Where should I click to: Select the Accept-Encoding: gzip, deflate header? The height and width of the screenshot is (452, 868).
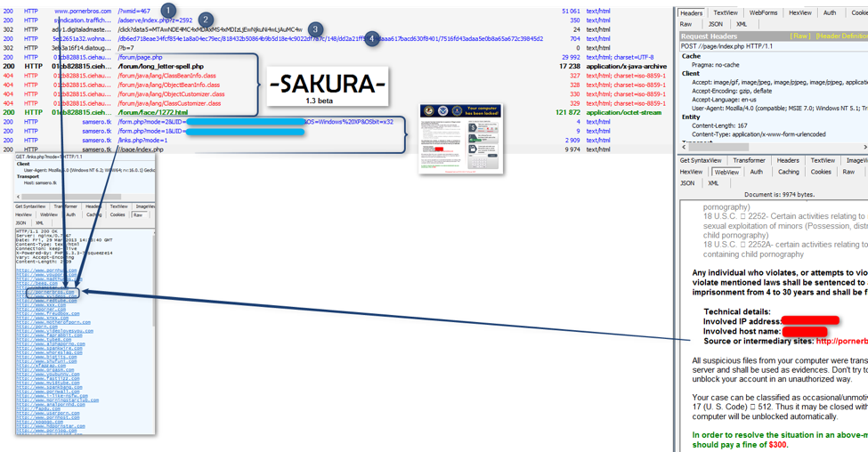coord(731,91)
